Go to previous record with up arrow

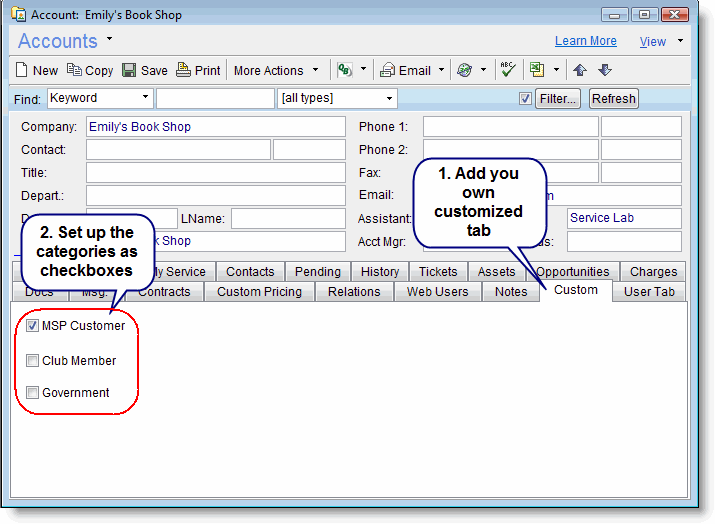pos(580,70)
